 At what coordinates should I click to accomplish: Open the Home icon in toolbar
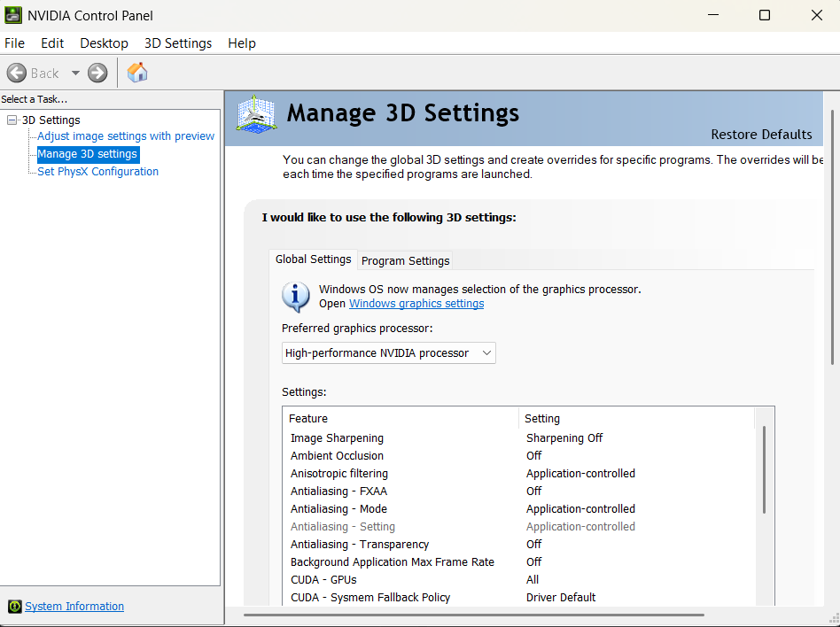[137, 73]
